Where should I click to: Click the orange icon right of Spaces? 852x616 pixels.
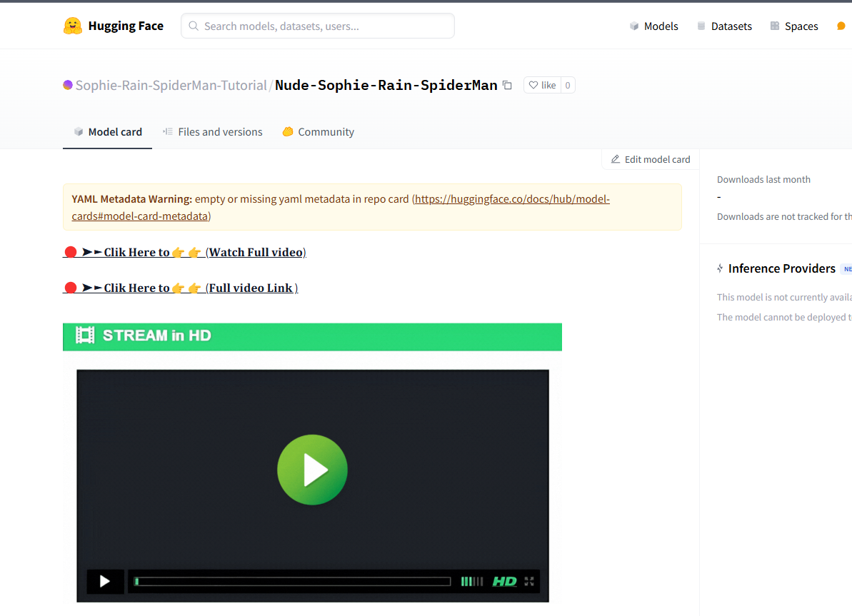(841, 26)
